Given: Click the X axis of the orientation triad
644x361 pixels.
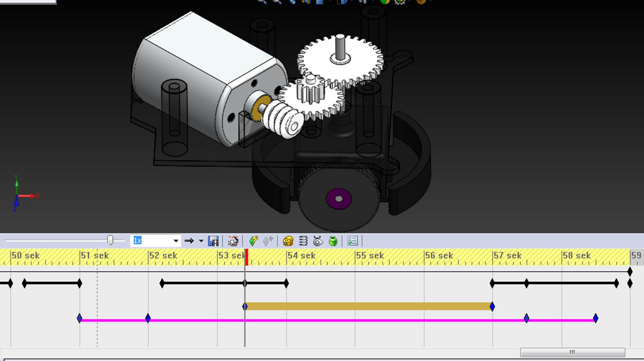Looking at the screenshot, I should (30, 196).
